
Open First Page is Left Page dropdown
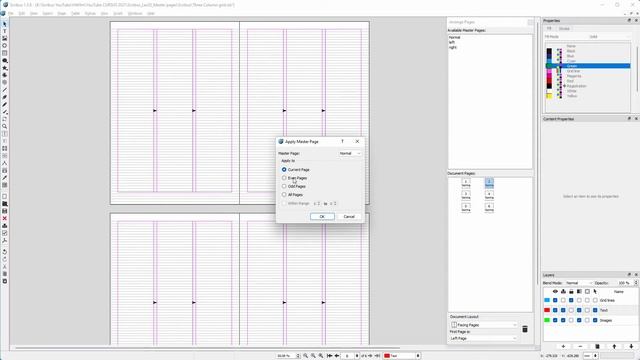(x=484, y=338)
